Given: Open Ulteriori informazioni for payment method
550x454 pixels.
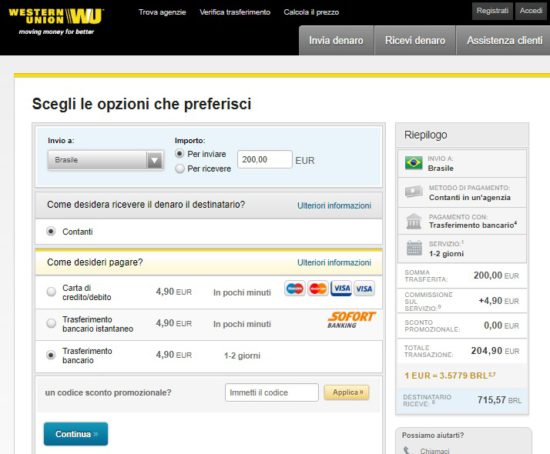Looking at the screenshot, I should point(334,262).
